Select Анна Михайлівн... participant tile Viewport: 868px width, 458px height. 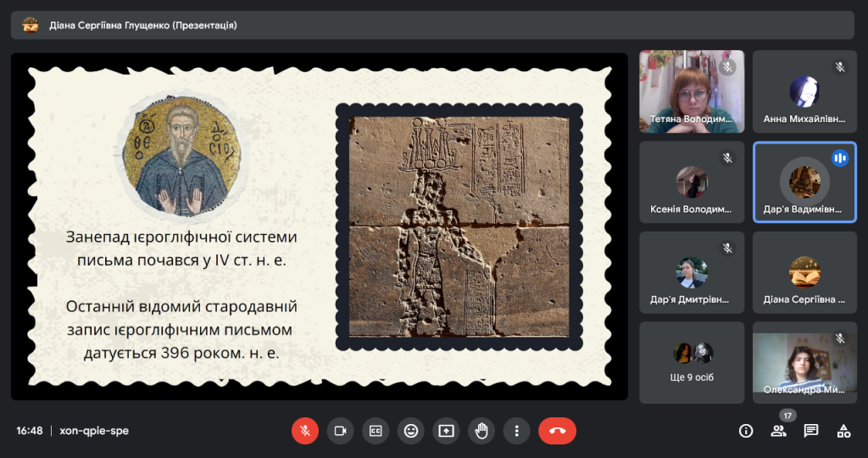(x=805, y=92)
